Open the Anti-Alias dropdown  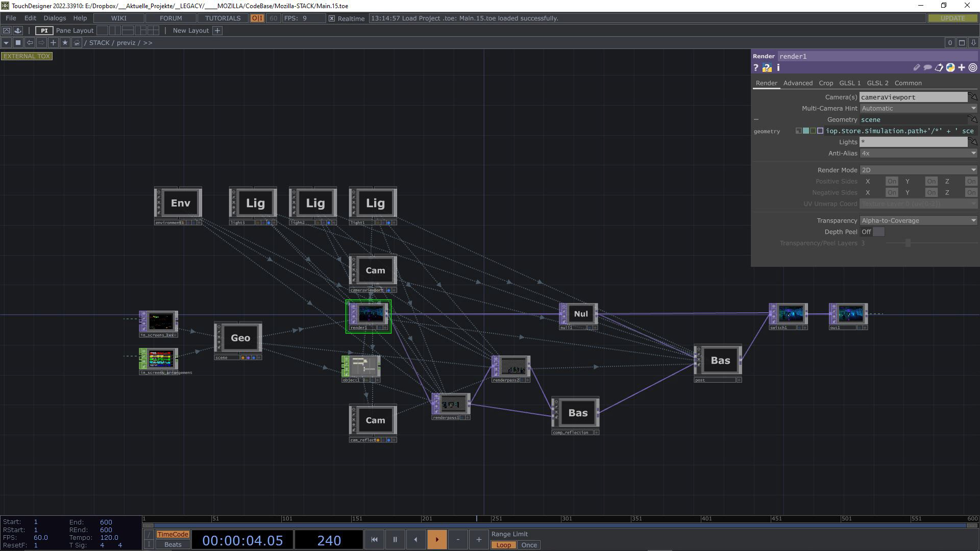click(x=918, y=154)
